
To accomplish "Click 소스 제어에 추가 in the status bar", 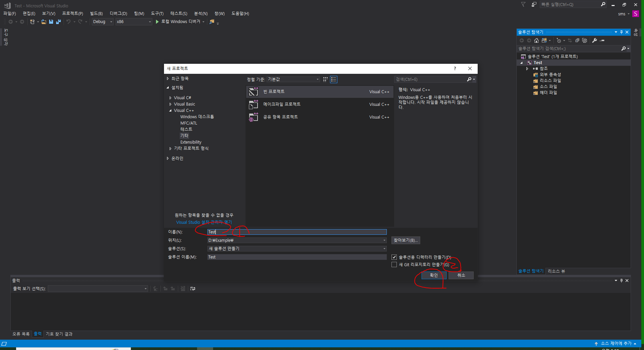I will 616,343.
